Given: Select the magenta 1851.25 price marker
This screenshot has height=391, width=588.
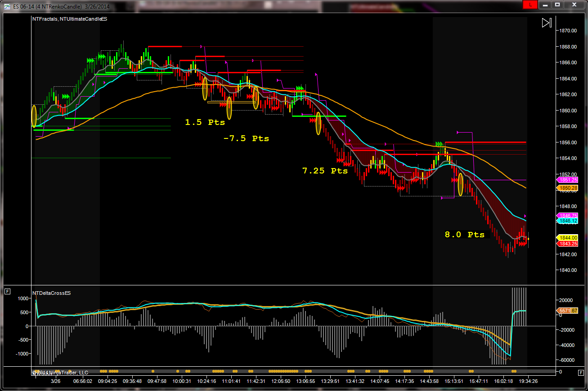Looking at the screenshot, I should coord(569,180).
